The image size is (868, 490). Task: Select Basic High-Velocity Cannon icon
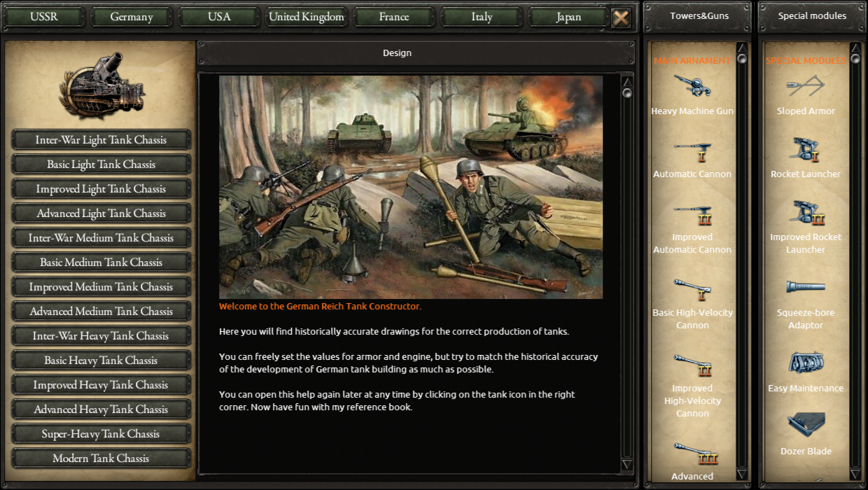692,289
